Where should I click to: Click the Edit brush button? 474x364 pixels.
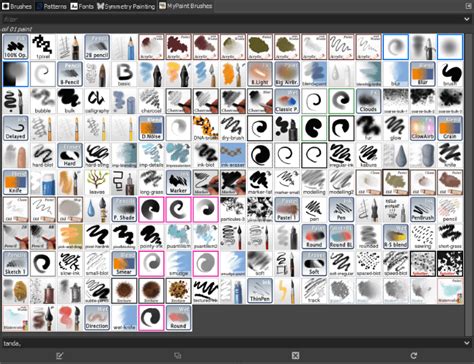click(60, 356)
